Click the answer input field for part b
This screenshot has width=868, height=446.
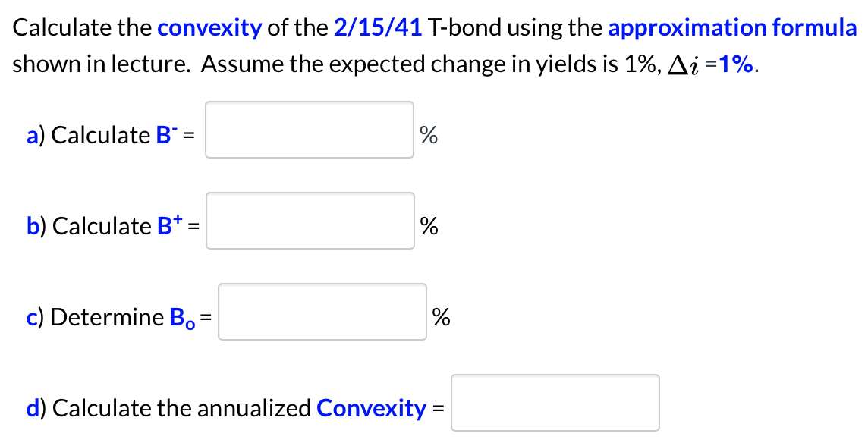click(x=310, y=221)
